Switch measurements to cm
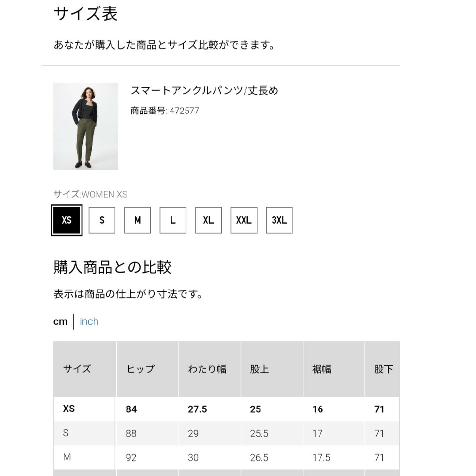The image size is (476, 476). (x=60, y=321)
